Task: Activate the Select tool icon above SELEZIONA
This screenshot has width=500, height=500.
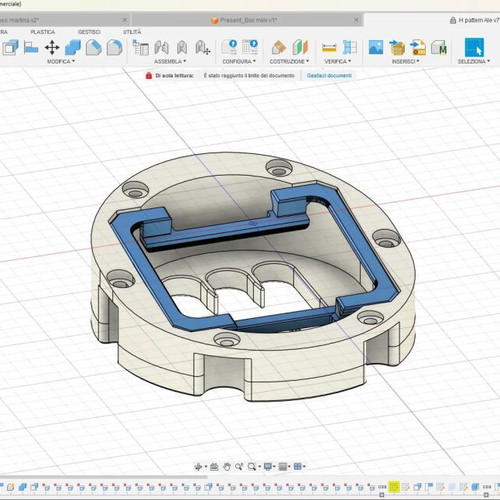Action: (x=474, y=47)
